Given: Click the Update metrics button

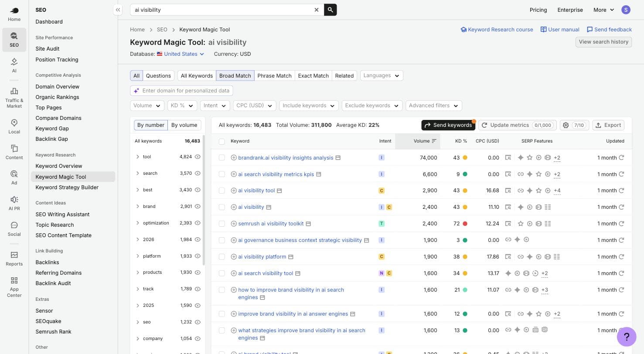Looking at the screenshot, I should (x=517, y=125).
